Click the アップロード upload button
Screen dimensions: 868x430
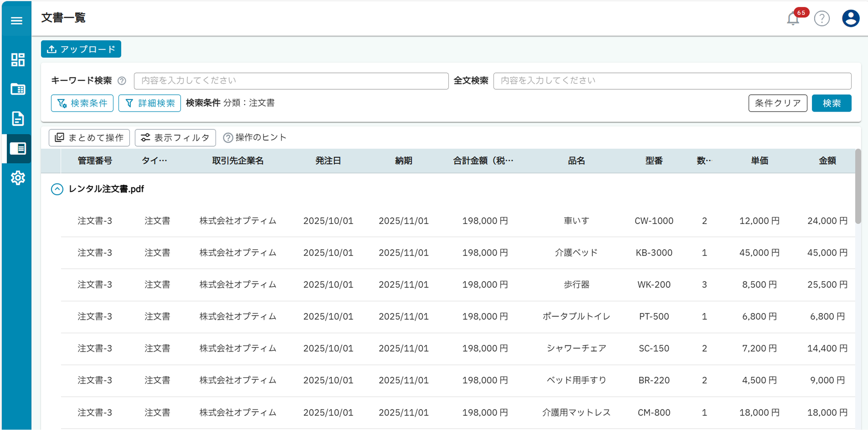click(81, 49)
